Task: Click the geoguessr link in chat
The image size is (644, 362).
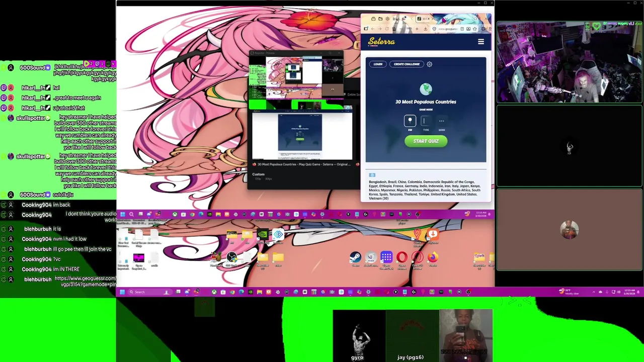Action: (85, 282)
